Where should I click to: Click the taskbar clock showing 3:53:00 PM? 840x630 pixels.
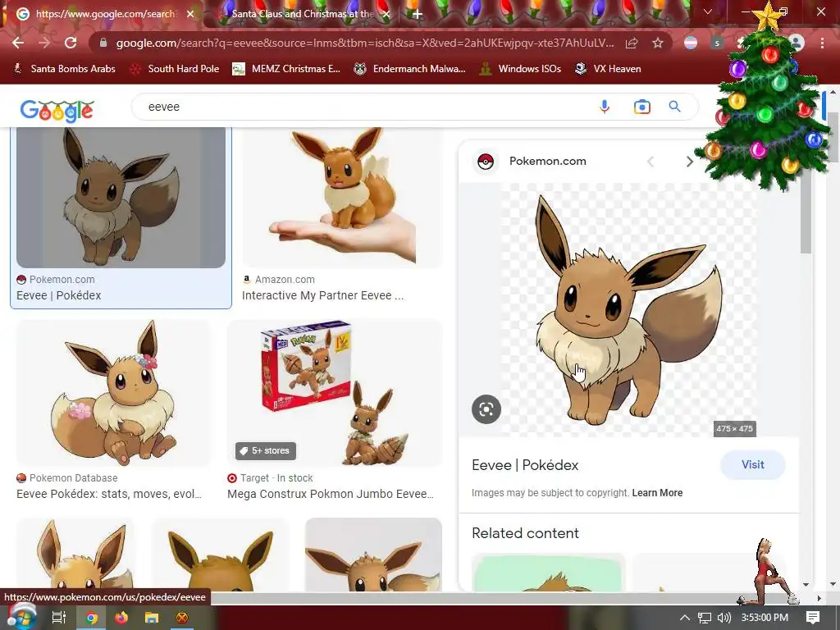click(765, 618)
